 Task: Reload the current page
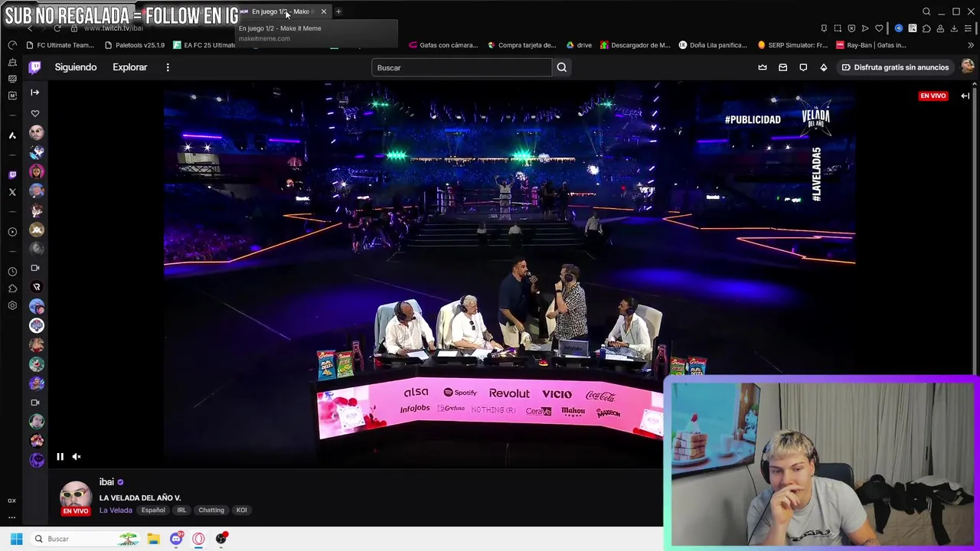57,28
